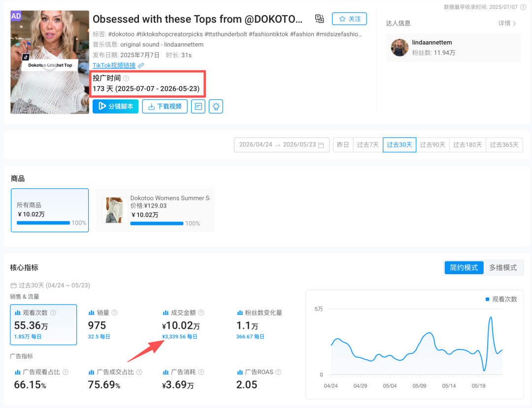Click the AD badge on thumbnail
The width and height of the screenshot is (532, 408).
(x=16, y=16)
